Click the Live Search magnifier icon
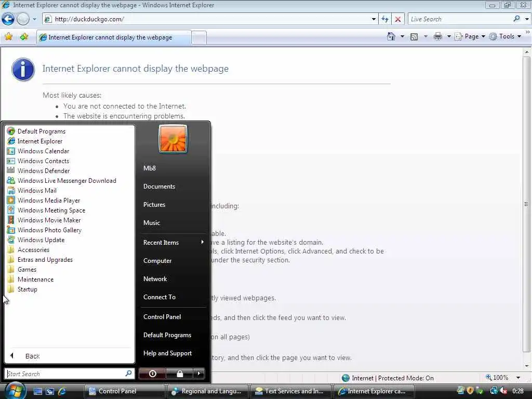The image size is (532, 399). tap(516, 19)
